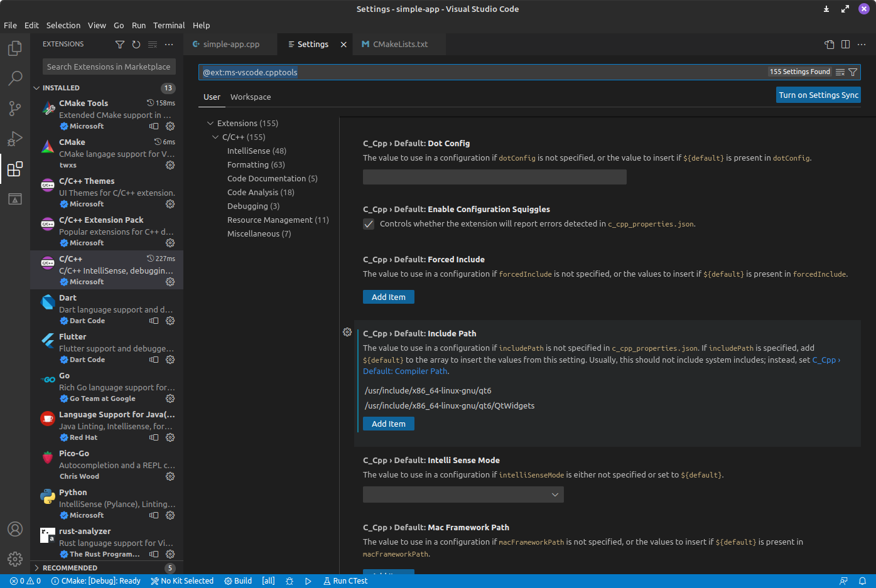Select the Workspace settings tab

pyautogui.click(x=251, y=97)
